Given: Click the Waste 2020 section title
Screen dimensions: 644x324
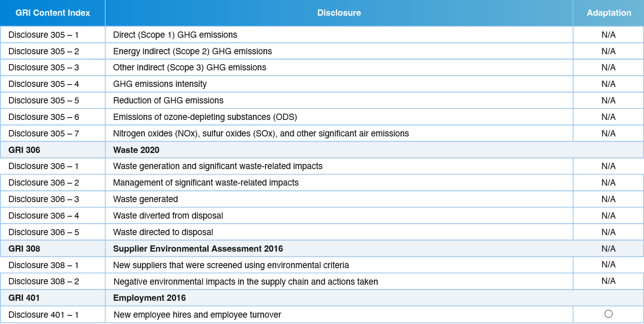Looking at the screenshot, I should pos(136,150).
